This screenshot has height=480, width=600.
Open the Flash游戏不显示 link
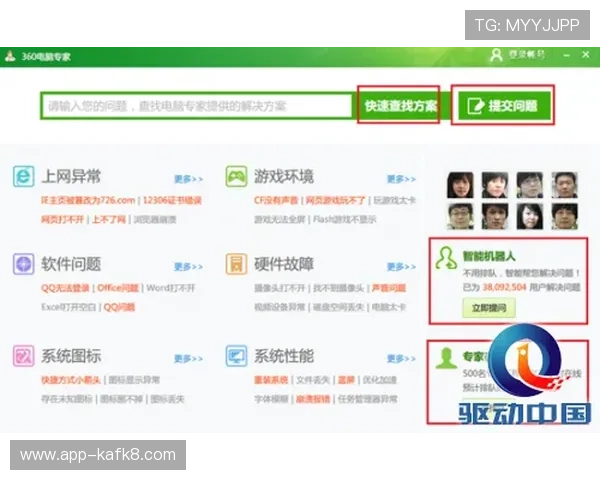[345, 219]
